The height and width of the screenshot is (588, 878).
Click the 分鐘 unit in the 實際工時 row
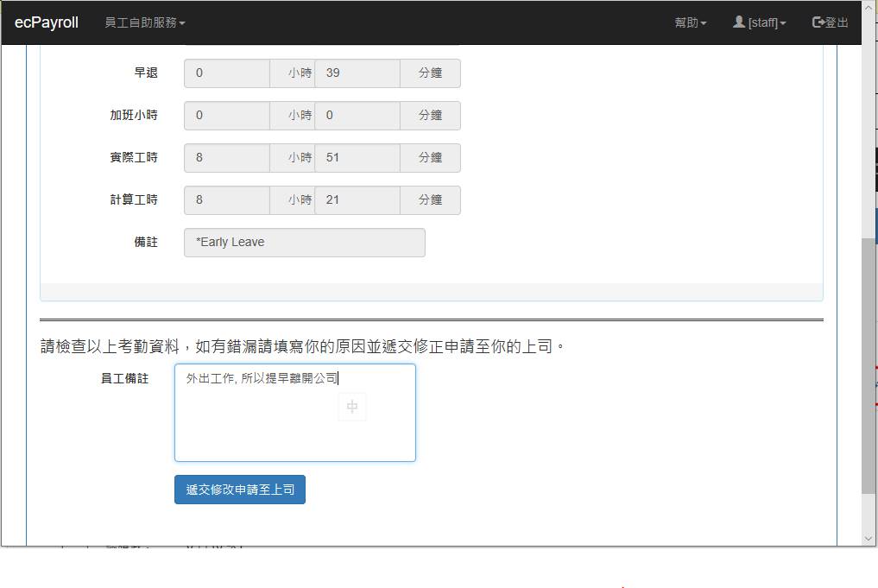pyautogui.click(x=431, y=158)
